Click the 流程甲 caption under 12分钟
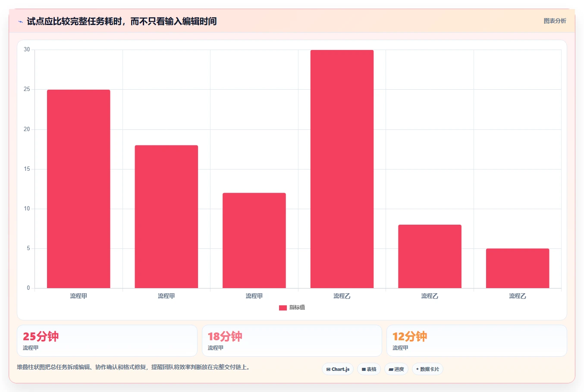Image resolution: width=584 pixels, height=392 pixels. tap(400, 348)
